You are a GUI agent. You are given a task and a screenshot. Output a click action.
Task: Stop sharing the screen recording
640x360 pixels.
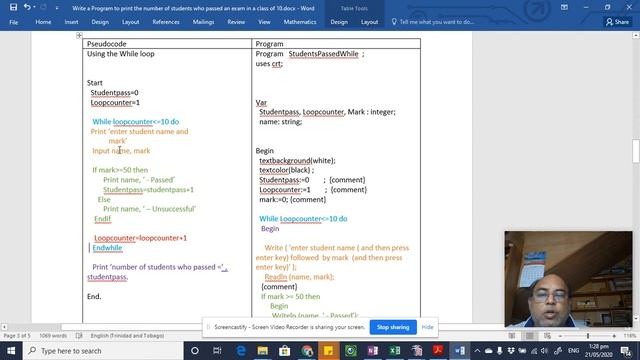pyautogui.click(x=393, y=327)
